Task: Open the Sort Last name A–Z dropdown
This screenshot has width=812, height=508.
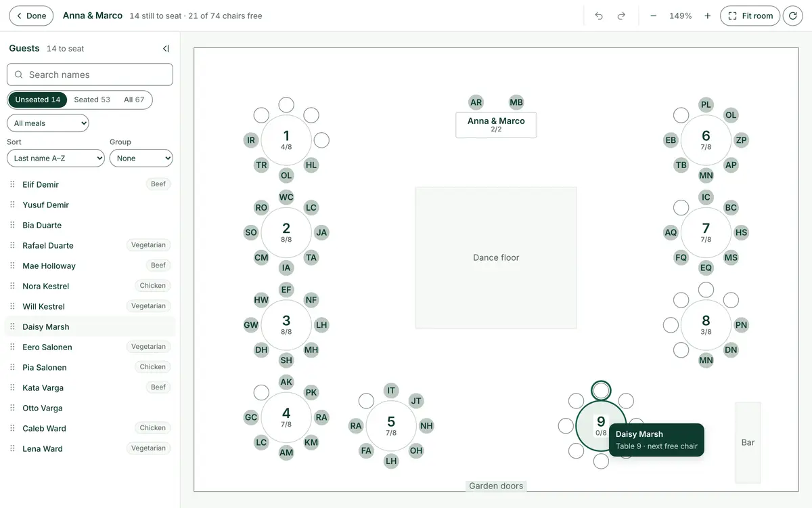Action: click(x=55, y=158)
